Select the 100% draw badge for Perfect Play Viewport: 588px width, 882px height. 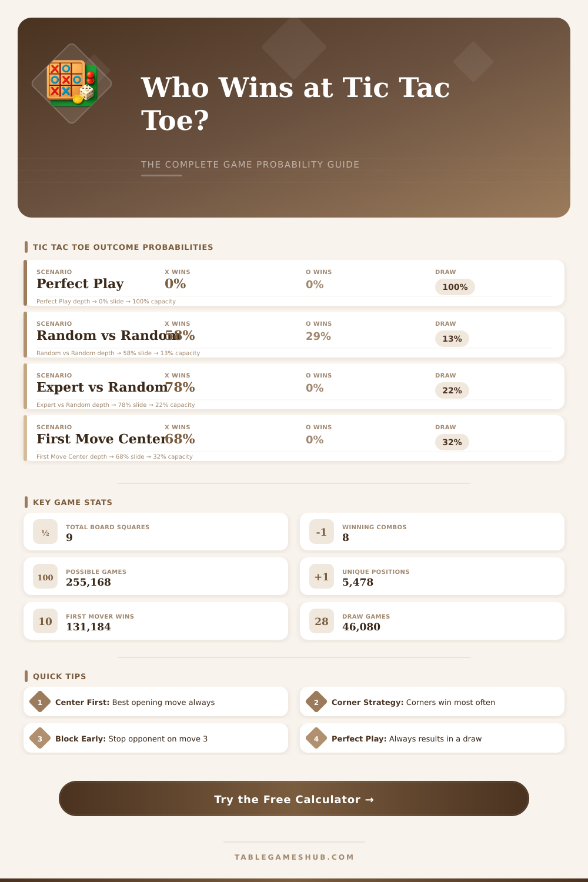[455, 287]
